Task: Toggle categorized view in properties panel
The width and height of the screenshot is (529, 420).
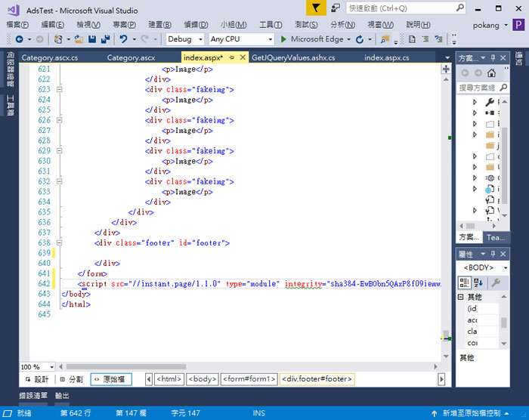Action: point(464,283)
